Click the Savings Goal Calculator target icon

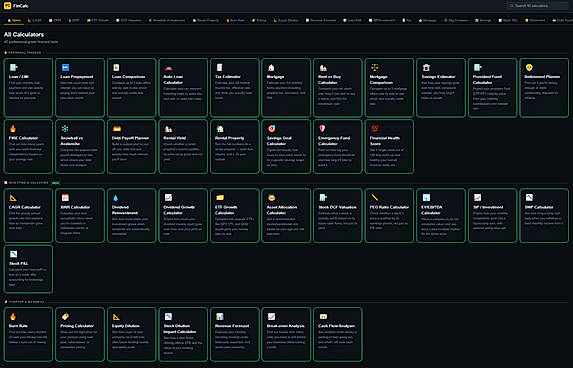[x=272, y=129]
